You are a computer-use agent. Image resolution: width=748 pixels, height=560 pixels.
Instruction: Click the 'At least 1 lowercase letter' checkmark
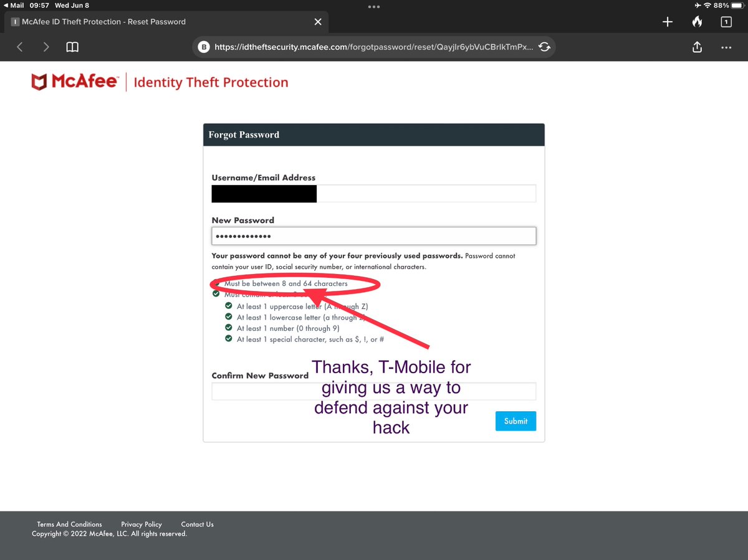tap(229, 317)
